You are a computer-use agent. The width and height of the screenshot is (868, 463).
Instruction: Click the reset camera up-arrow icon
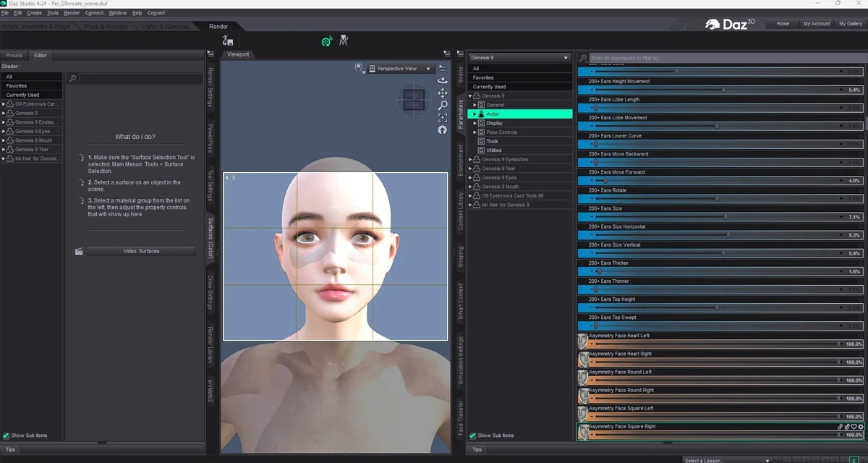point(443,129)
